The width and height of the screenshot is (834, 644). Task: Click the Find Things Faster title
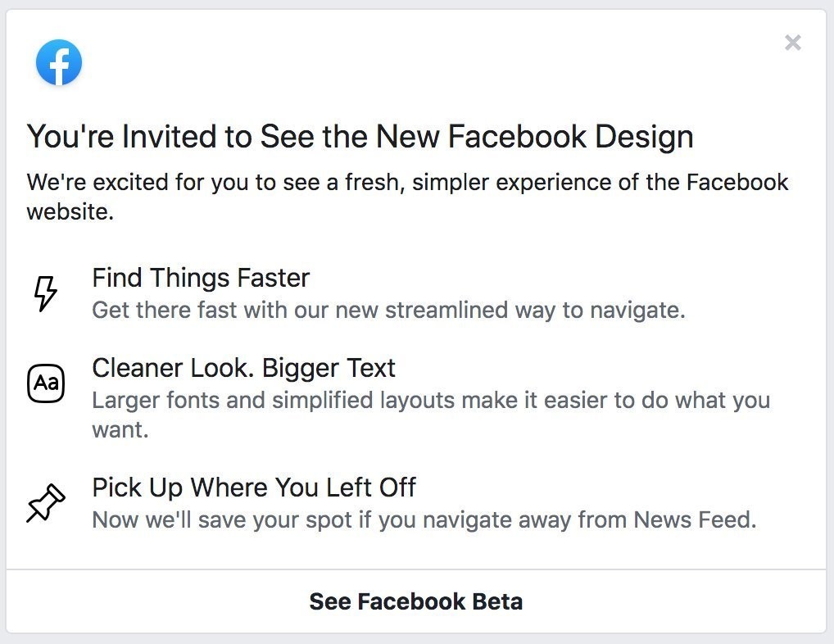201,278
